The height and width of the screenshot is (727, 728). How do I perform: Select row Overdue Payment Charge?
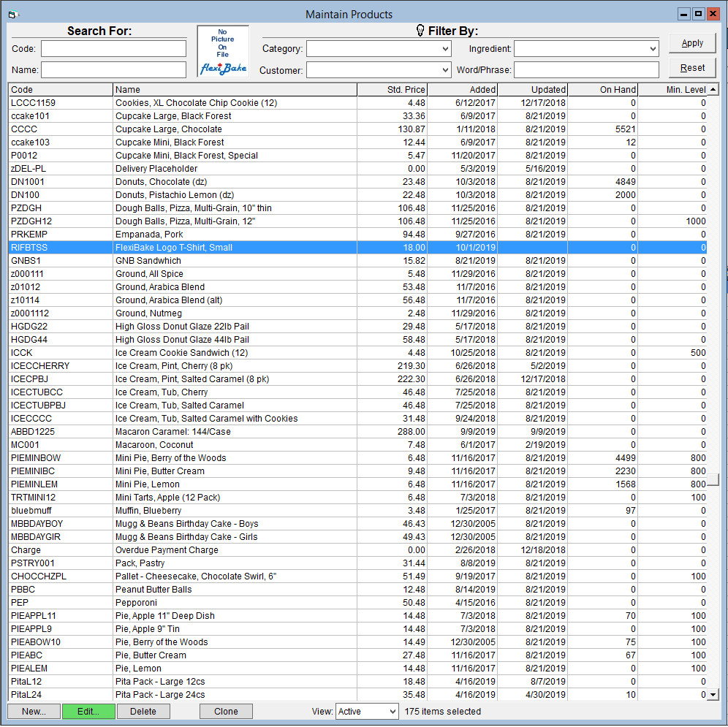358,550
